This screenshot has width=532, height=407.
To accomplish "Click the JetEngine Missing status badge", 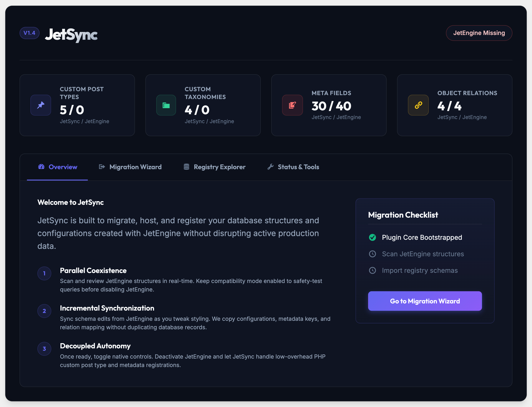I will pos(479,33).
